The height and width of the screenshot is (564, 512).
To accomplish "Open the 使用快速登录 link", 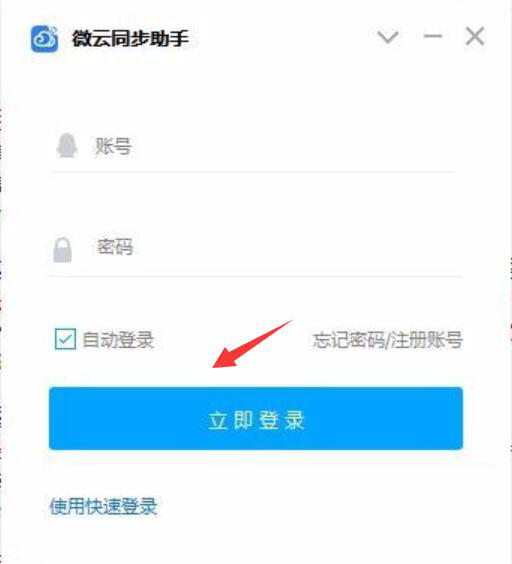I will tap(103, 507).
